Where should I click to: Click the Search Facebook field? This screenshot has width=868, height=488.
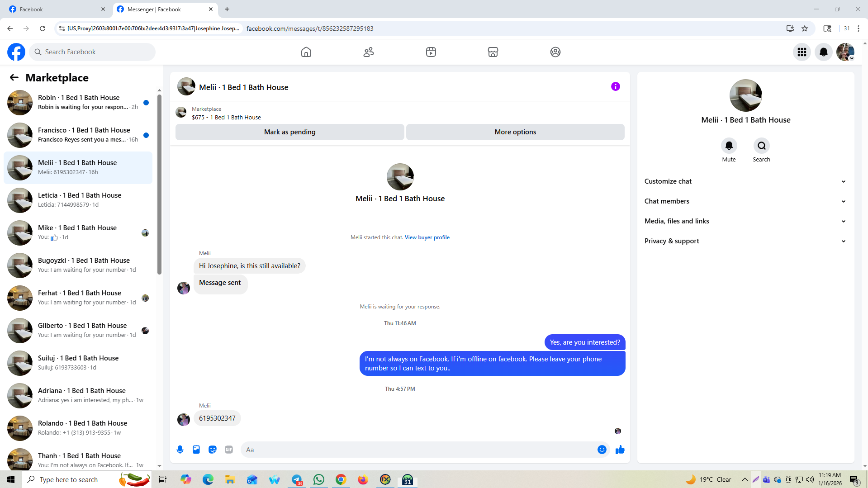coord(92,52)
